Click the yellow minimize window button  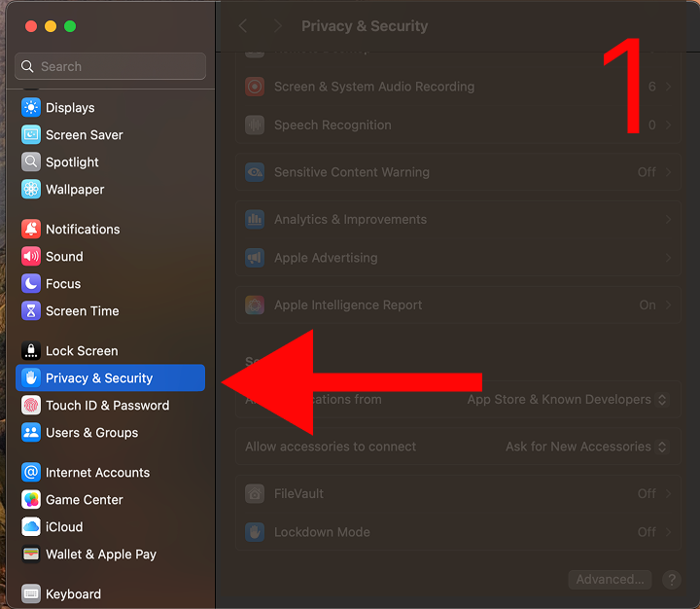click(x=51, y=26)
